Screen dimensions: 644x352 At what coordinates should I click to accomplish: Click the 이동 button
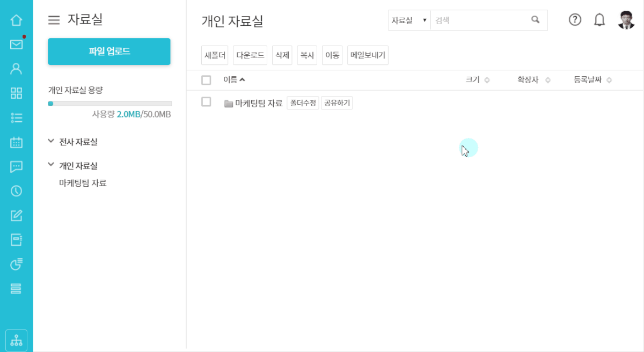332,55
